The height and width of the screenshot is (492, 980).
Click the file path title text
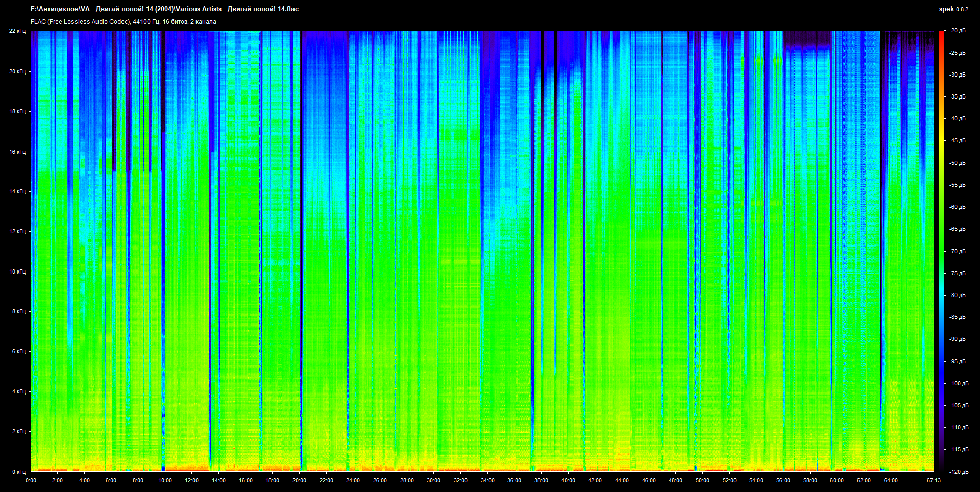pos(164,9)
